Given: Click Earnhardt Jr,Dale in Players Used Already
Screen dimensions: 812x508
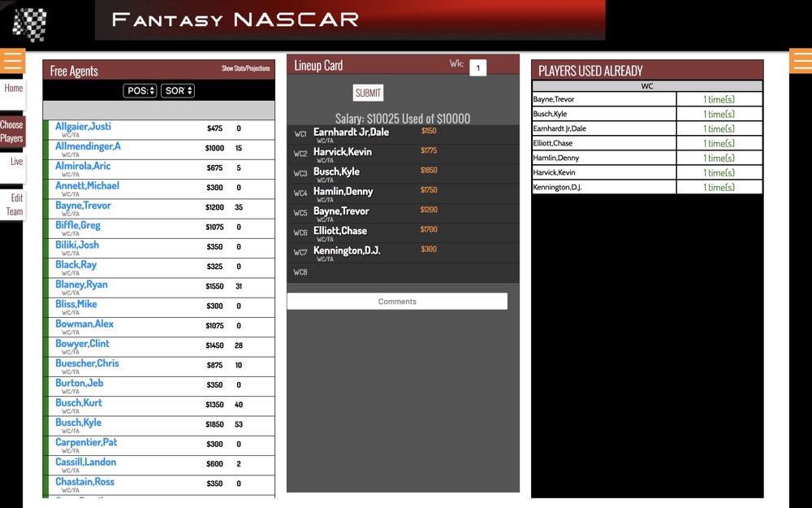Looking at the screenshot, I should pos(559,128).
